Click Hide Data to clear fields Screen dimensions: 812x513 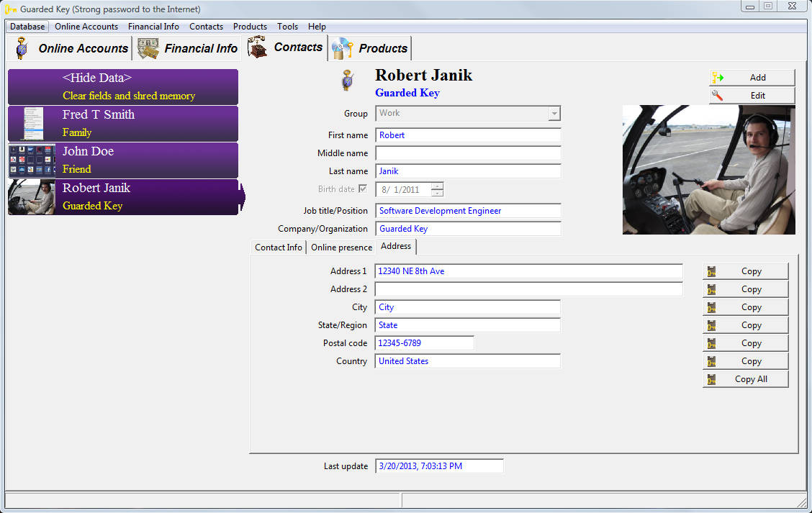[x=123, y=86]
